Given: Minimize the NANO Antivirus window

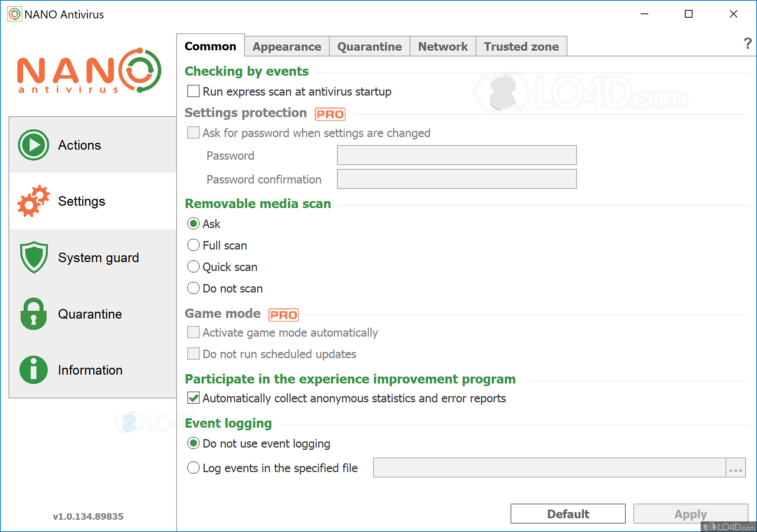Looking at the screenshot, I should (x=645, y=14).
